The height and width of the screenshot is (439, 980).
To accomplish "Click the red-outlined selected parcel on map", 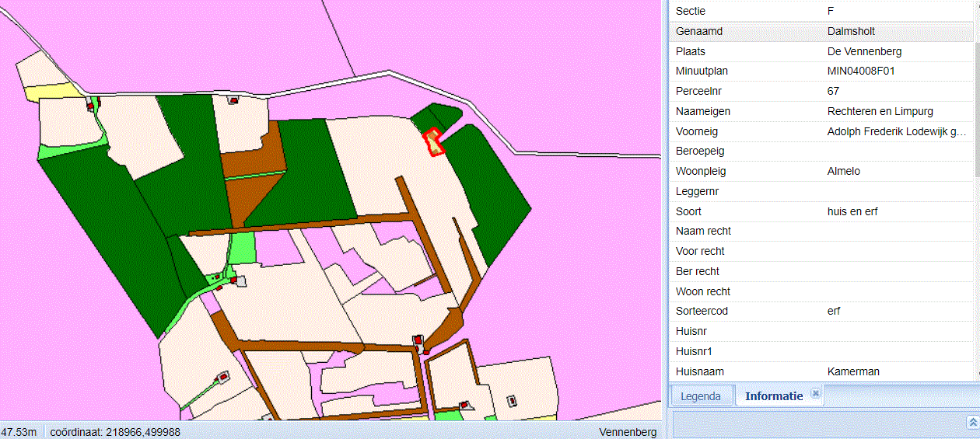I will 432,143.
